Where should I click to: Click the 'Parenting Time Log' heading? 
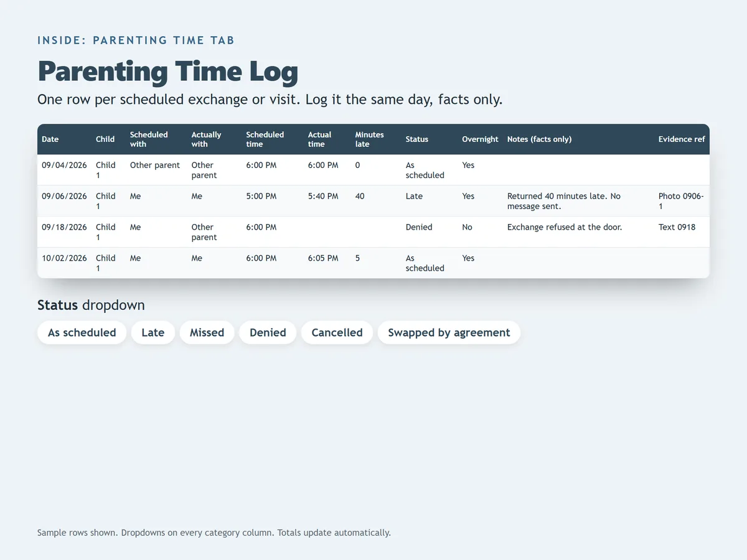click(168, 72)
